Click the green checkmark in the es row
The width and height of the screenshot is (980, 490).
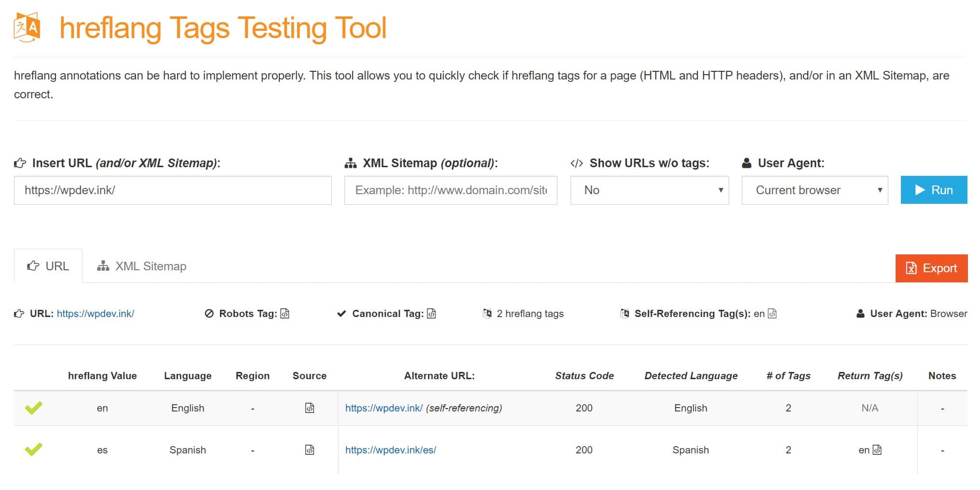34,450
